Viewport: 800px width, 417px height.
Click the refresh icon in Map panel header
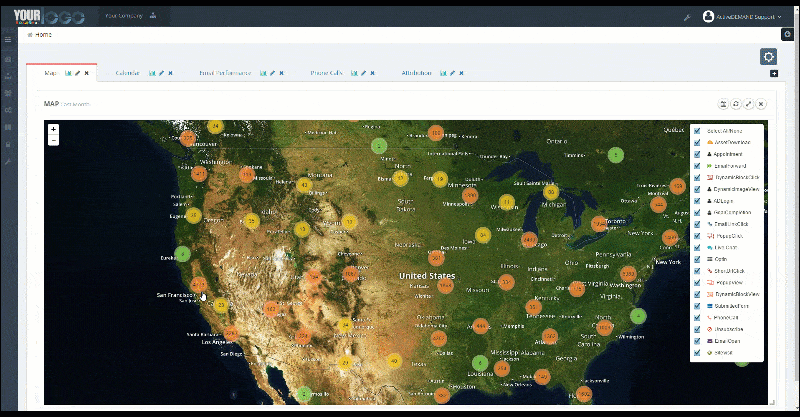tap(736, 104)
